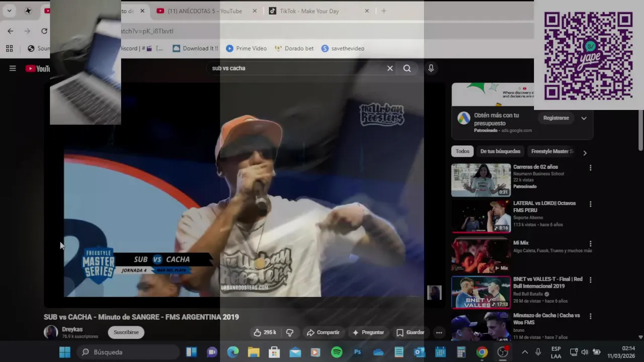Clear the YouTube search box text

click(390, 68)
